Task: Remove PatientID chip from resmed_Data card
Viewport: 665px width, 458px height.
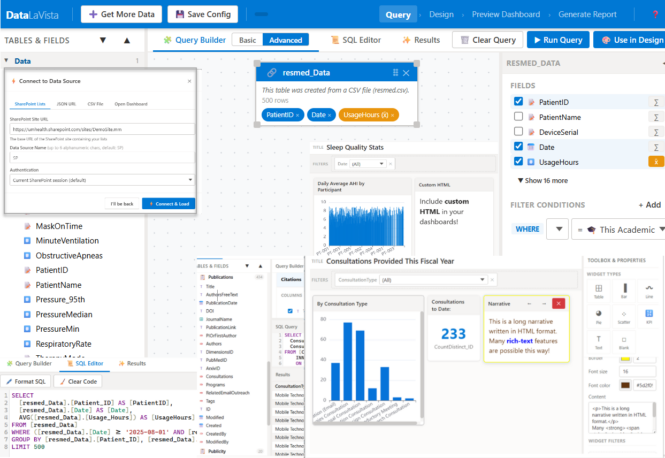Action: (297, 115)
